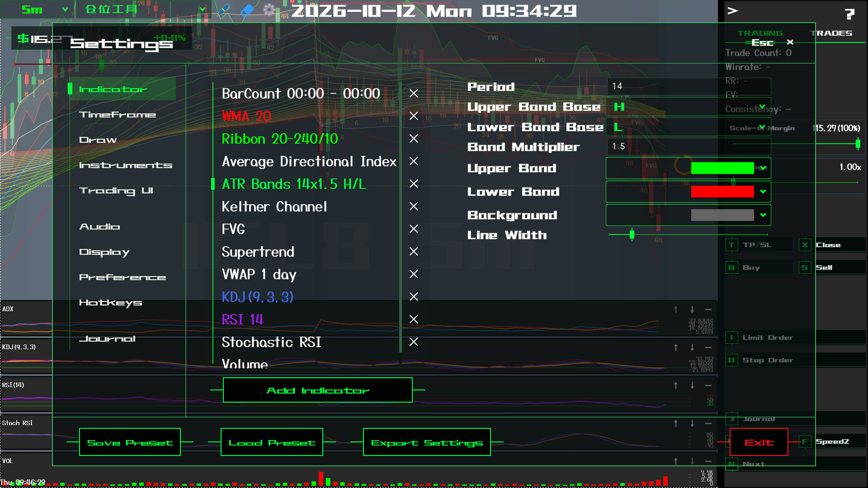Click the Export Settings button
Viewport: 868px width, 488px height.
427,442
